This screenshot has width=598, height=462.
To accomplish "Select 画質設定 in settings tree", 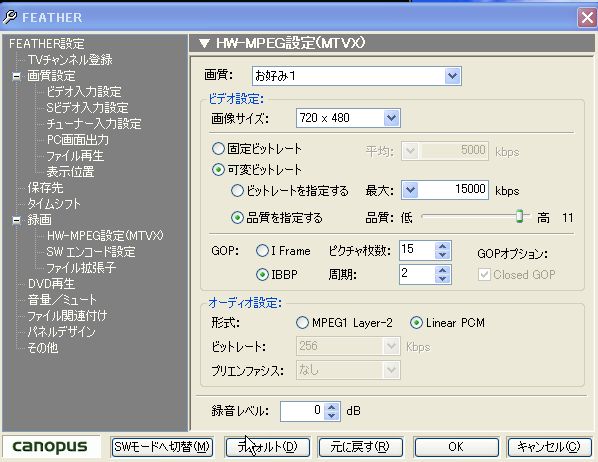I will (x=51, y=76).
